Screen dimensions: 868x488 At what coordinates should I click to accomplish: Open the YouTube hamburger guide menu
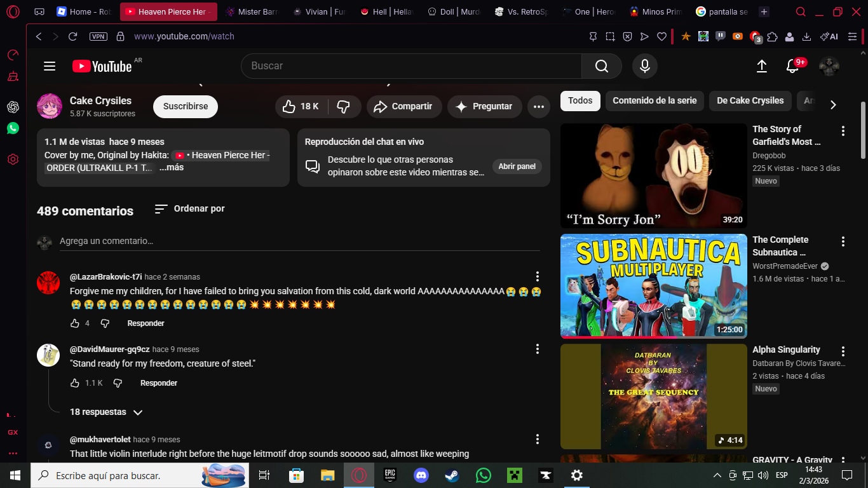[50, 66]
